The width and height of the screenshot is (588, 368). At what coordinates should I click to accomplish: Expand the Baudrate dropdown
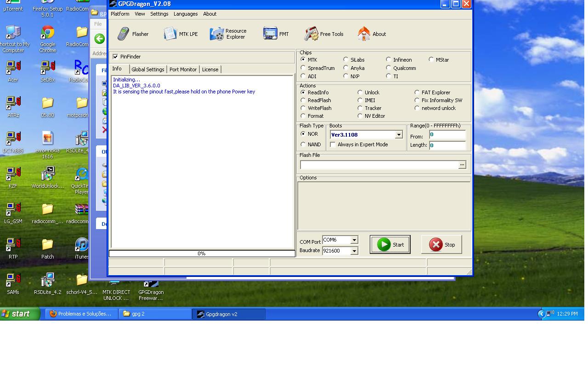click(x=354, y=251)
